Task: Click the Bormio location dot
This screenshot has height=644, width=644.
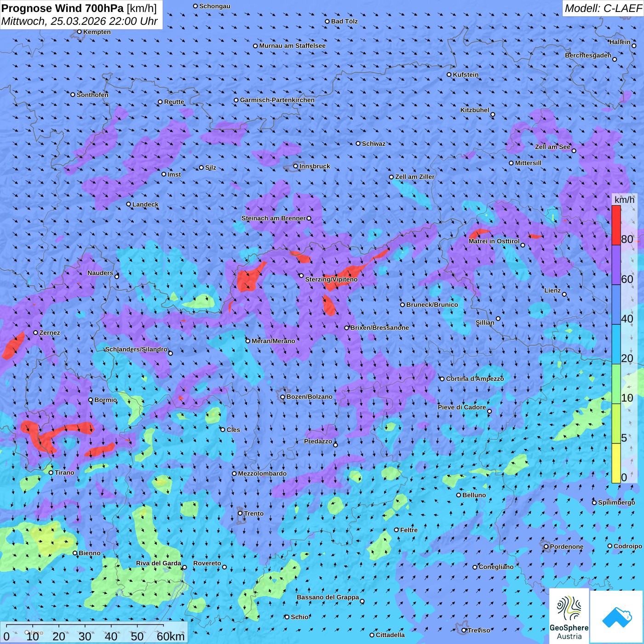Action: pos(91,400)
